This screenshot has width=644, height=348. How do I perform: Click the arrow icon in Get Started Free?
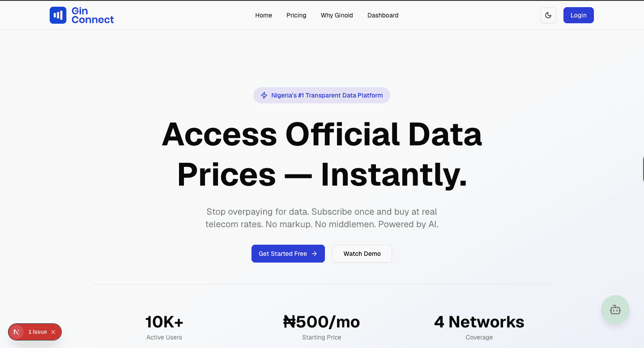pos(314,254)
